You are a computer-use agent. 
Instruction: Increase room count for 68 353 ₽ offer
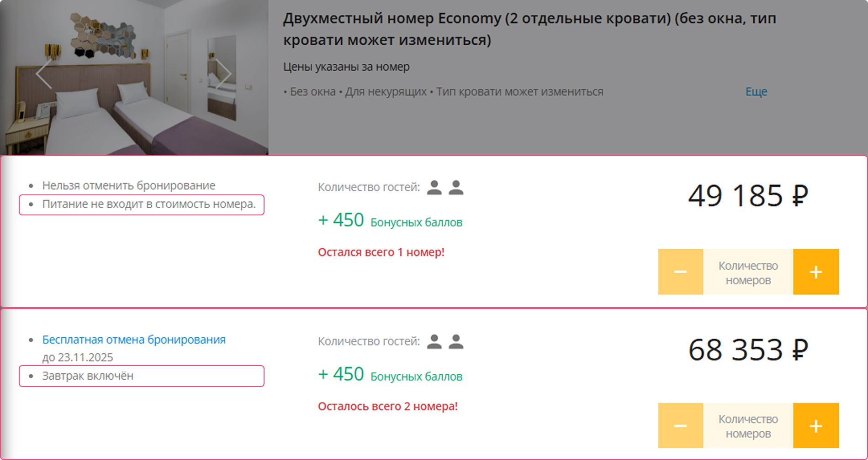coord(816,426)
